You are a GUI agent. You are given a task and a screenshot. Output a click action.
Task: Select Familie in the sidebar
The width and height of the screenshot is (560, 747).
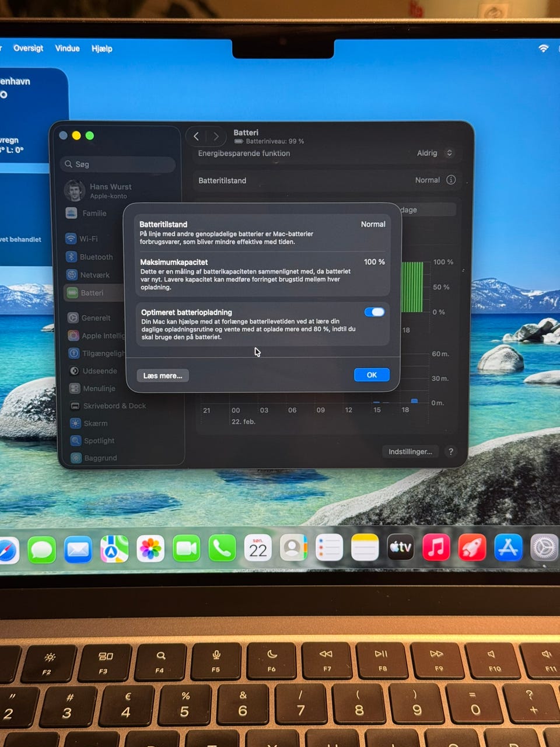tap(86, 213)
